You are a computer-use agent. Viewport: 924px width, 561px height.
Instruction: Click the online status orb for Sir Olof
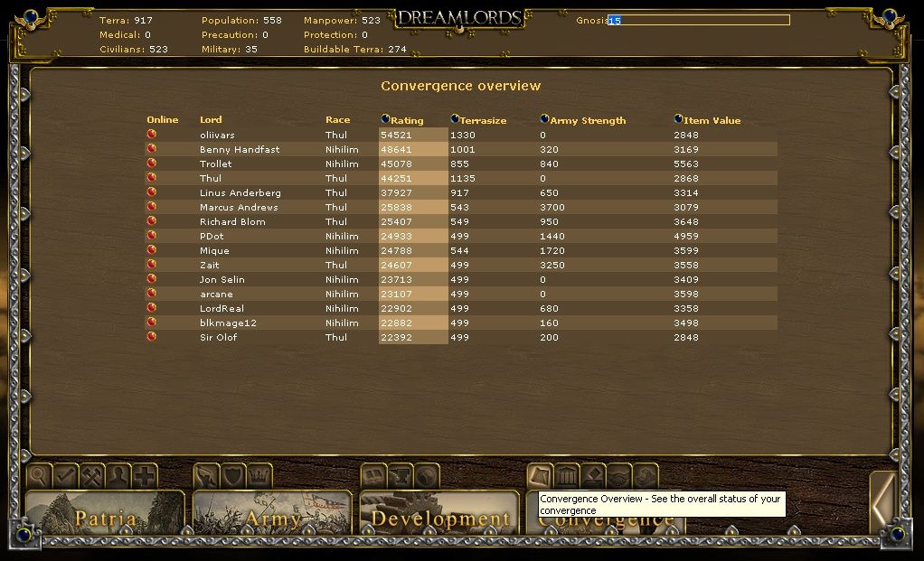[x=152, y=337]
